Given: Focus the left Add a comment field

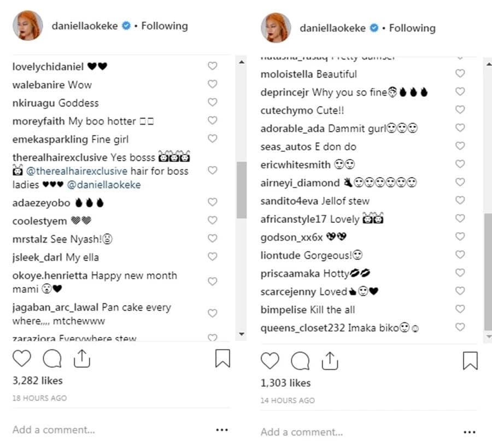Looking at the screenshot, I should point(82,429).
